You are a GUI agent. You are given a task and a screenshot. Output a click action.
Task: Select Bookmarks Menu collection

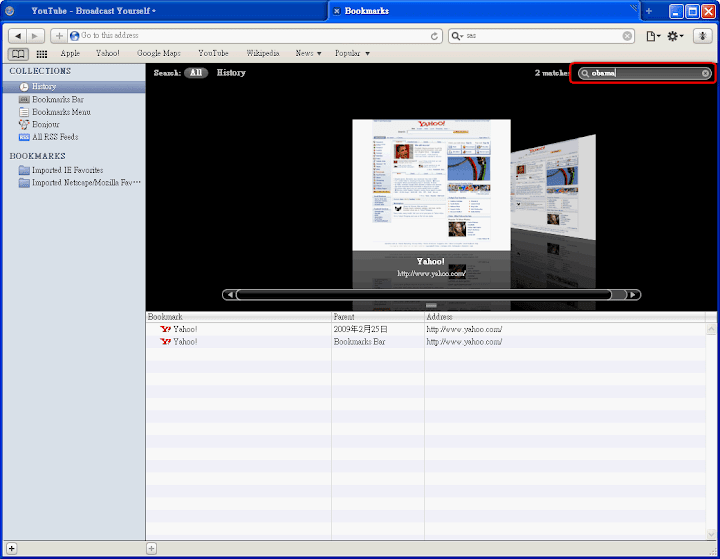click(74, 112)
